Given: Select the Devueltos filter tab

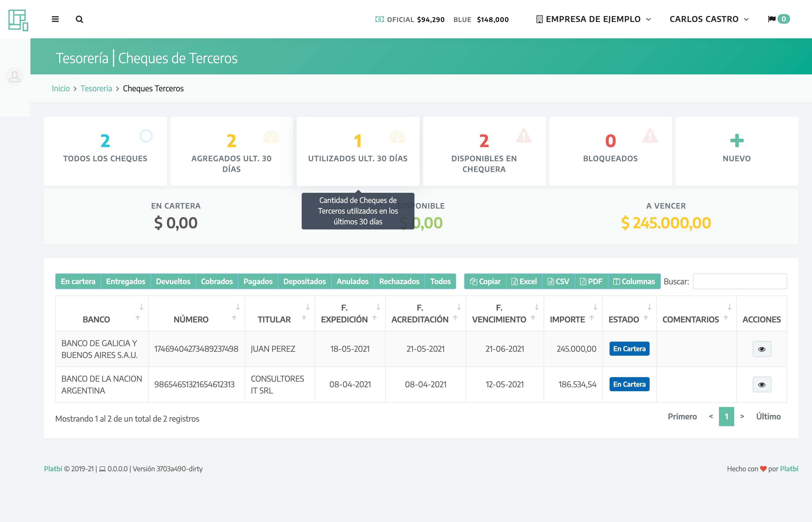Looking at the screenshot, I should click(173, 281).
